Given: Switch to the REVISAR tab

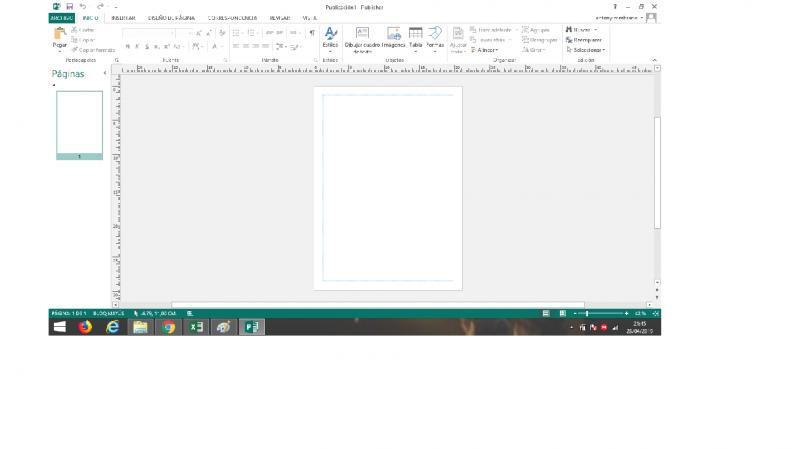Looking at the screenshot, I should (280, 18).
